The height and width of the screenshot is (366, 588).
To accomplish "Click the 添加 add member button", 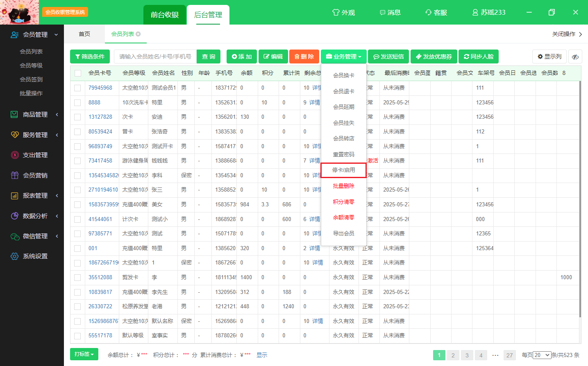I will coord(242,56).
